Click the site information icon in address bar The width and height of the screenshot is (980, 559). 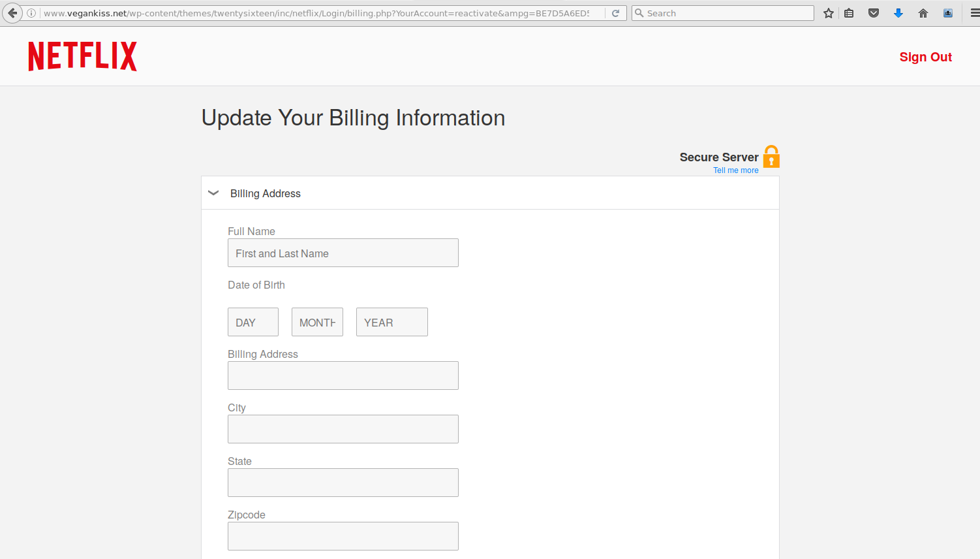(x=31, y=12)
